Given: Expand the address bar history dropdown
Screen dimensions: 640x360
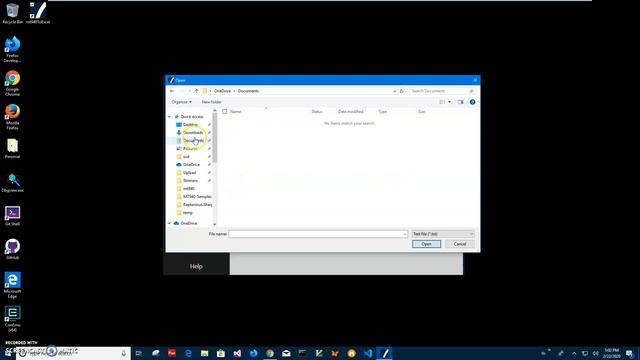Looking at the screenshot, I should tap(395, 91).
